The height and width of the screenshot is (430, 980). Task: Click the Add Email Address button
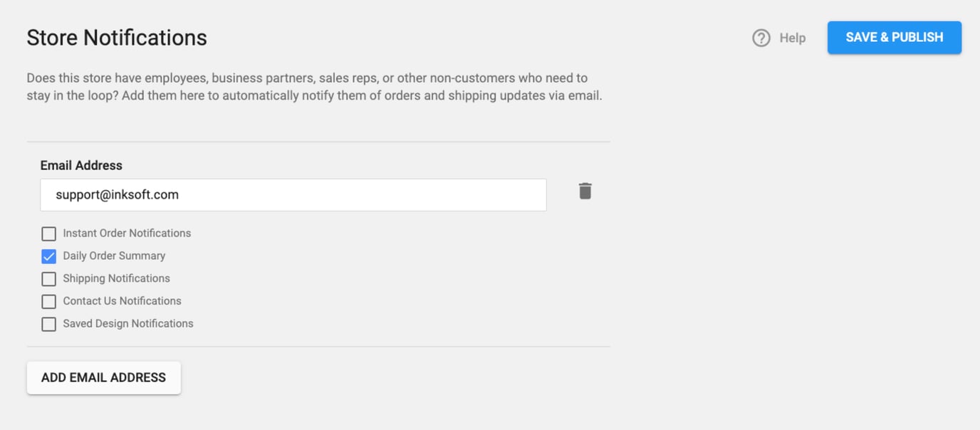103,377
